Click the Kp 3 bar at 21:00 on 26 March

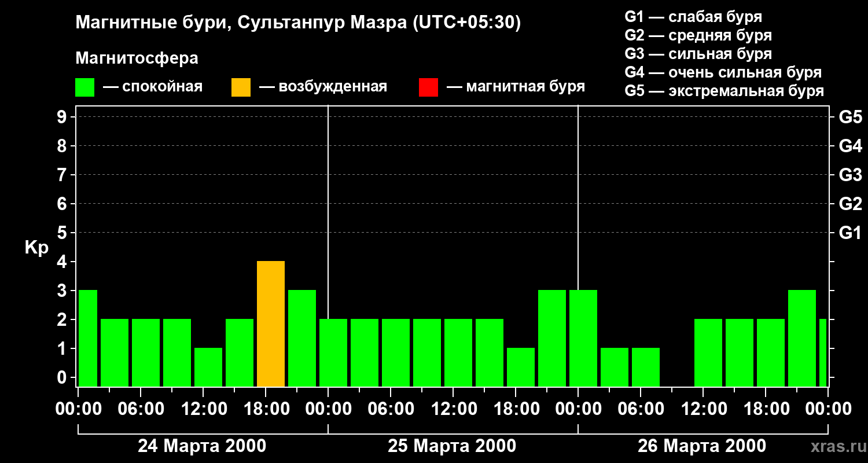pyautogui.click(x=802, y=339)
